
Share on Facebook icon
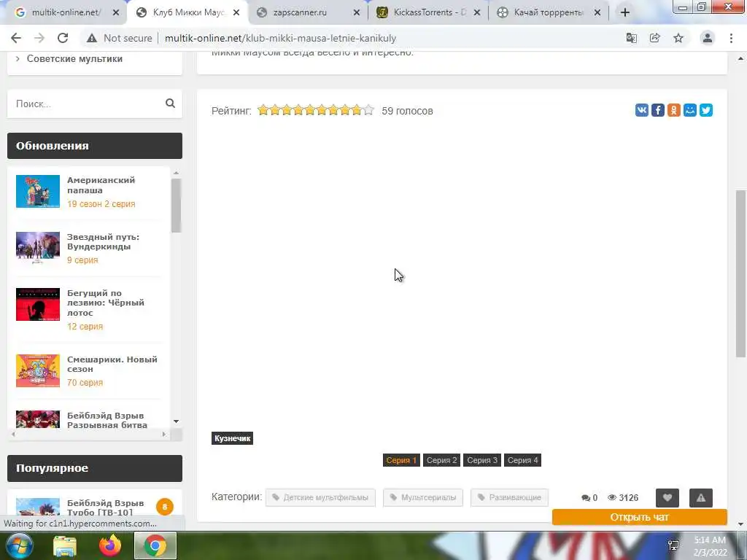coord(658,111)
